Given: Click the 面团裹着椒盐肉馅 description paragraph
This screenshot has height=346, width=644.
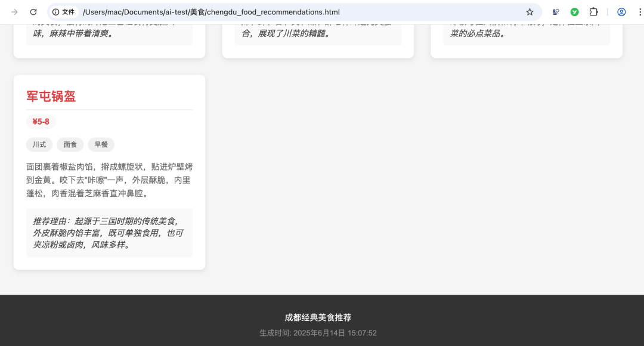Looking at the screenshot, I should tap(109, 180).
